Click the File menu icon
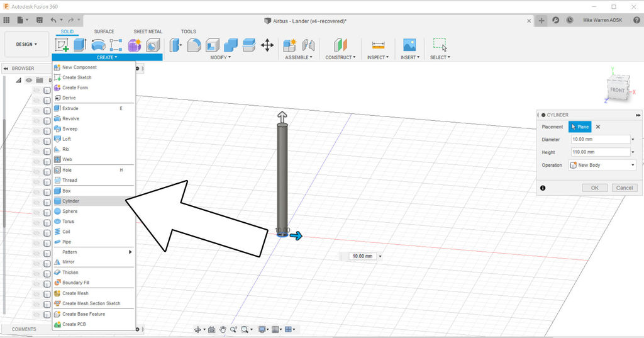The image size is (644, 338). tap(21, 20)
